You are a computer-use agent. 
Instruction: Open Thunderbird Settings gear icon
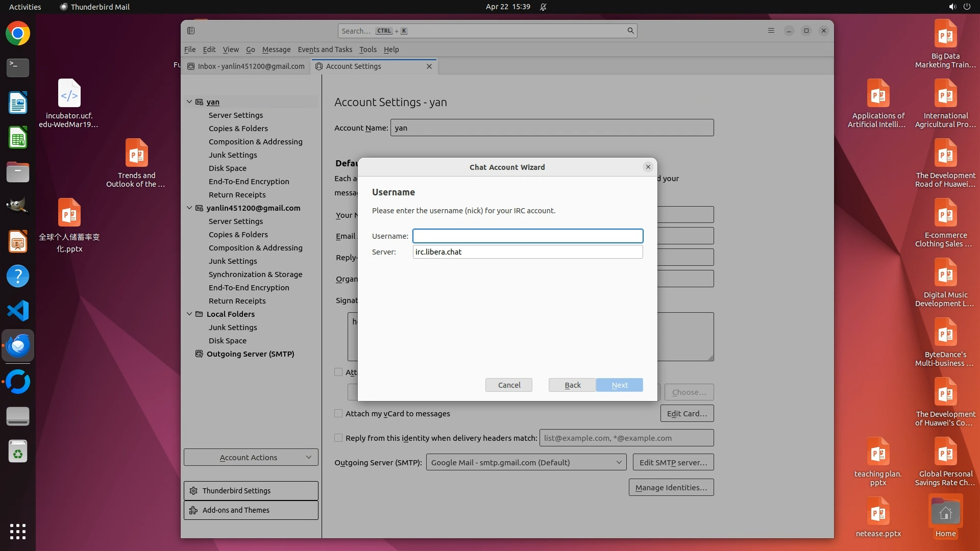pyautogui.click(x=193, y=491)
